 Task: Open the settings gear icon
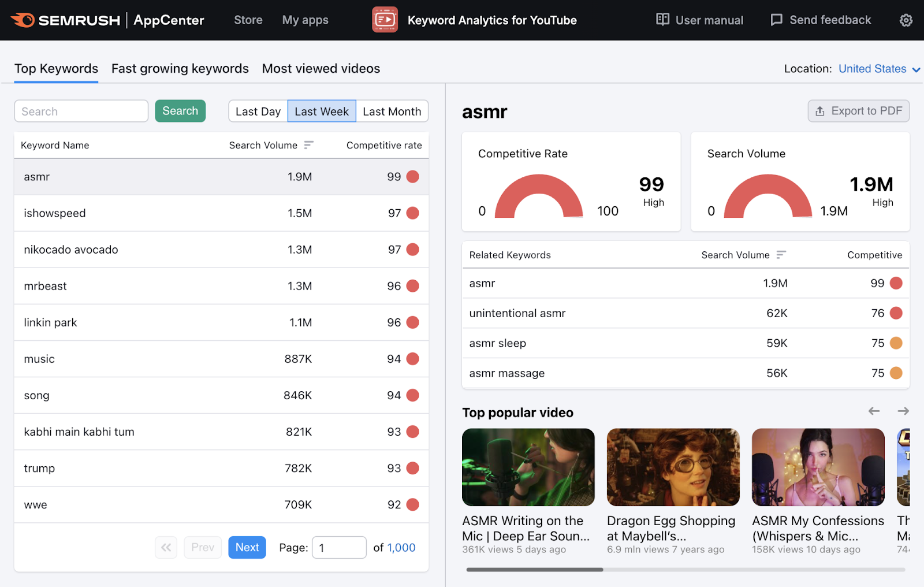(x=906, y=20)
